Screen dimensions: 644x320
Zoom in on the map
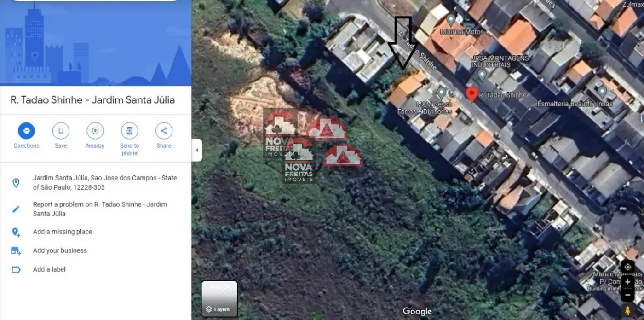coord(627,282)
